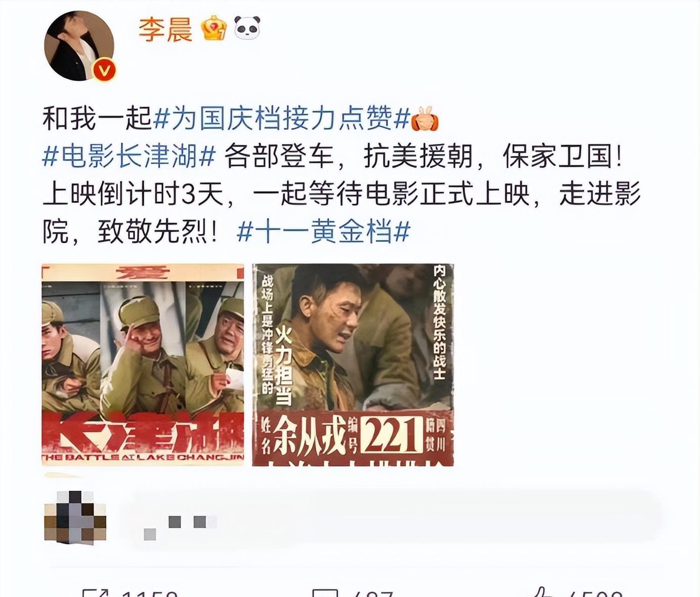The image size is (700, 597).
Task: View the 长津湖 movie poster thumbnail
Action: pos(143,364)
